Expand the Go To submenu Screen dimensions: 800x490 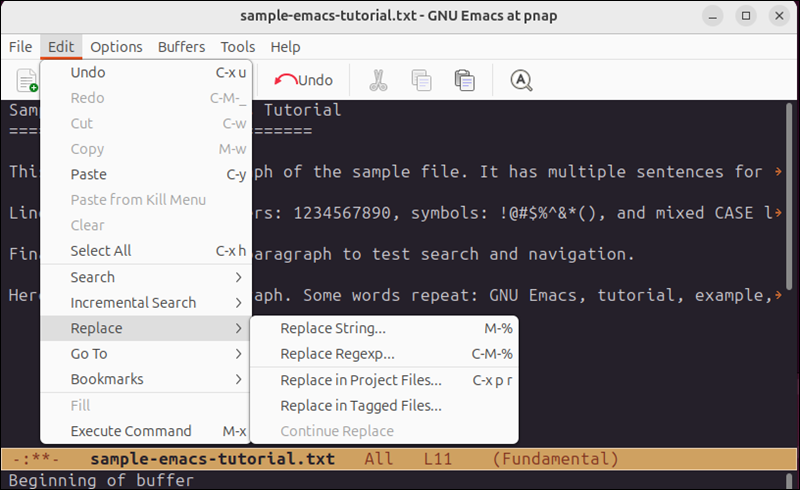click(x=145, y=354)
